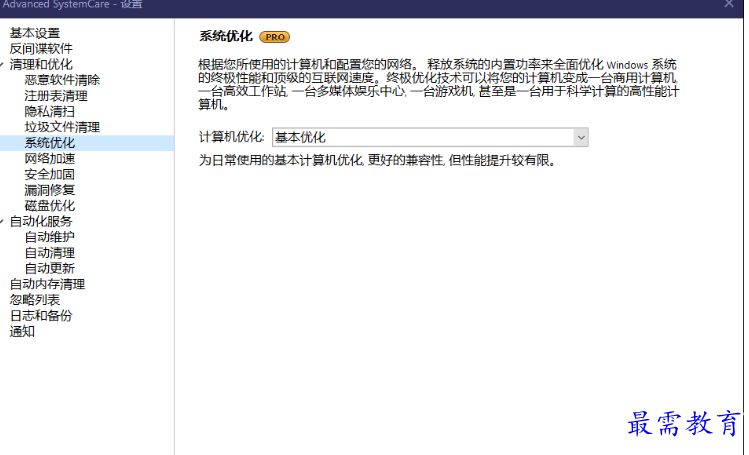Select 自动更新 in the sidebar
Screen dimensions: 749x455
tap(50, 268)
